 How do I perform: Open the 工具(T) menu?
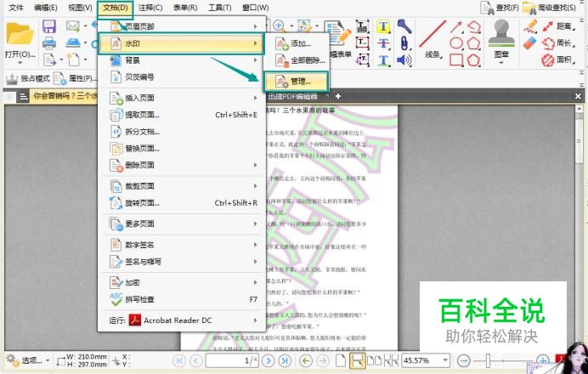tap(220, 8)
